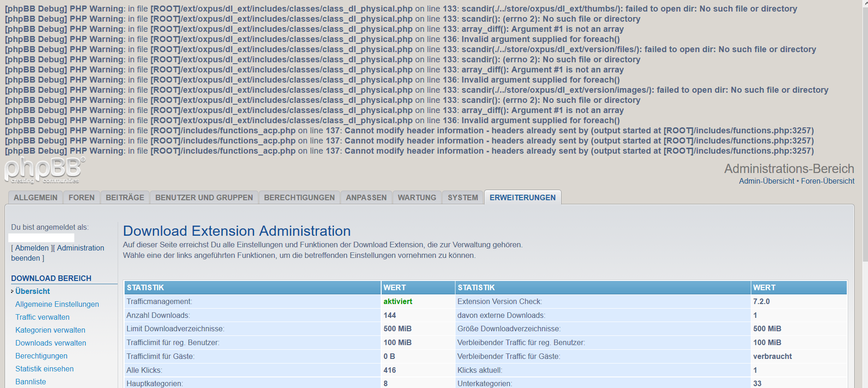Go to the Berechtigungen tab
Image resolution: width=868 pixels, height=388 pixels.
[299, 197]
